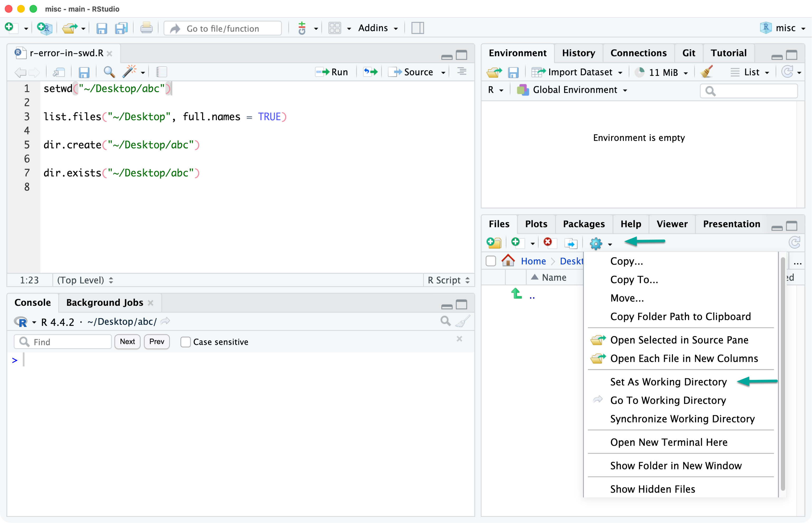Screen dimensions: 812x523
Task: Create a new folder in the Files pane
Action: click(x=494, y=243)
